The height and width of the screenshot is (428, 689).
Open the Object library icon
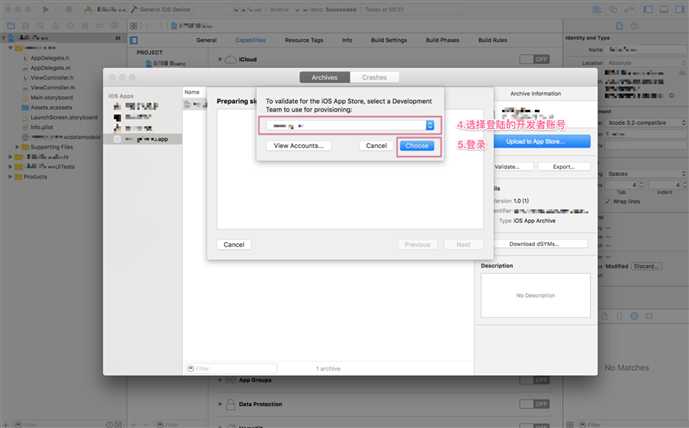tap(634, 316)
